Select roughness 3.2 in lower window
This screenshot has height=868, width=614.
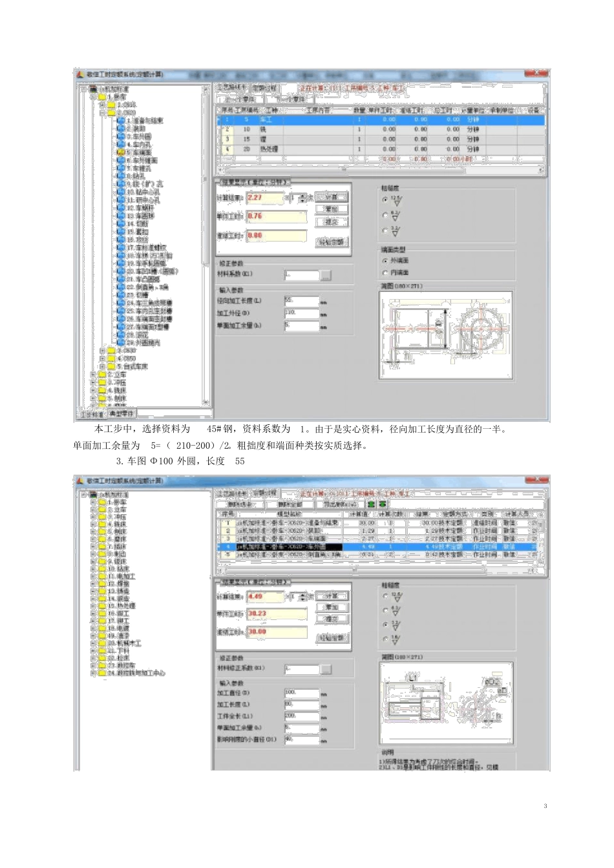386,625
